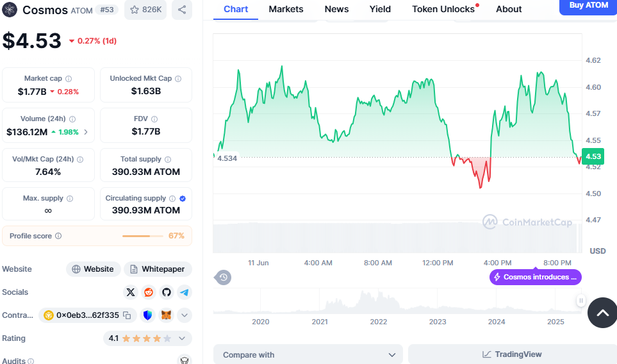
Task: Open the GitHub social link
Action: (x=167, y=292)
